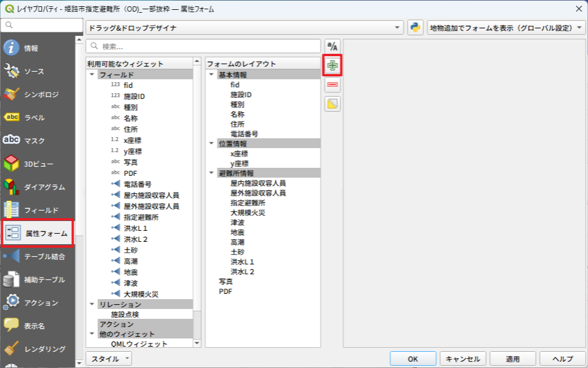Click the yellow invert selection icon
Image resolution: width=588 pixels, height=368 pixels.
[x=333, y=104]
